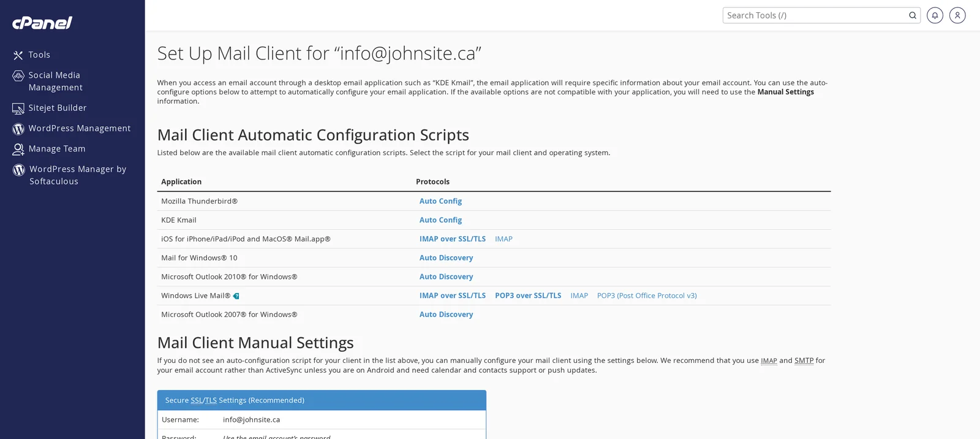The width and height of the screenshot is (980, 439).
Task: Click the Secure SSL/TLS Settings (Recommended) header
Action: click(x=322, y=400)
